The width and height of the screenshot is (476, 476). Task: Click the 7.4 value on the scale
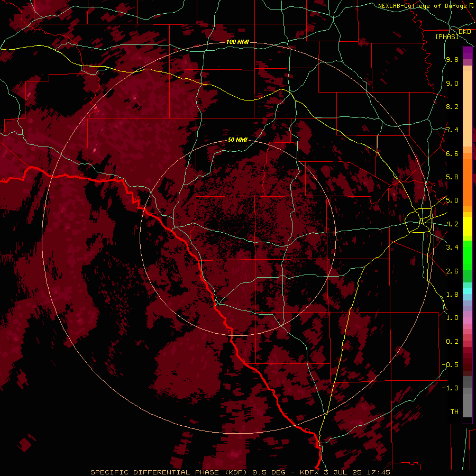452,130
